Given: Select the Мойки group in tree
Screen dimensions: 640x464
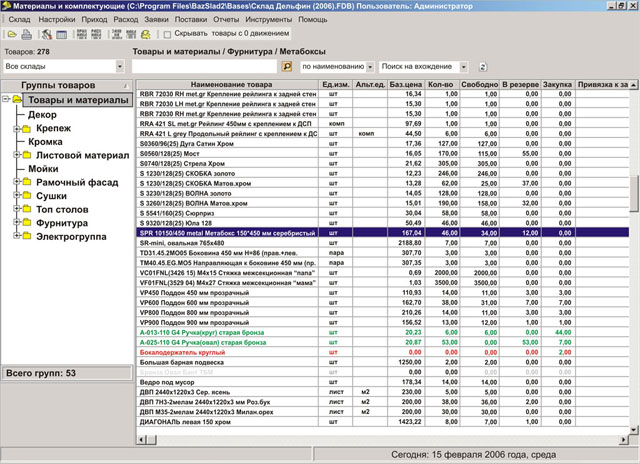Looking at the screenshot, I should point(43,169).
